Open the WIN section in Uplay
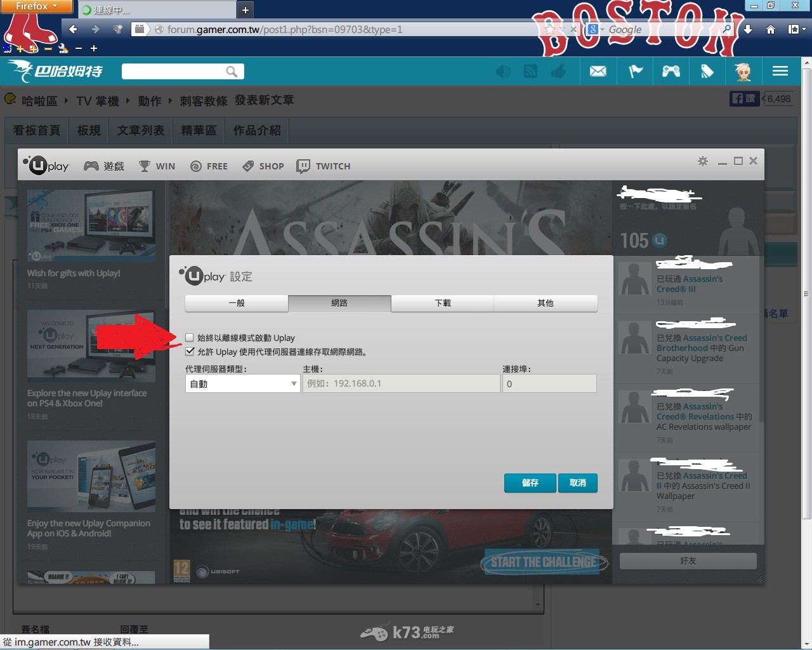812x650 pixels. point(157,166)
